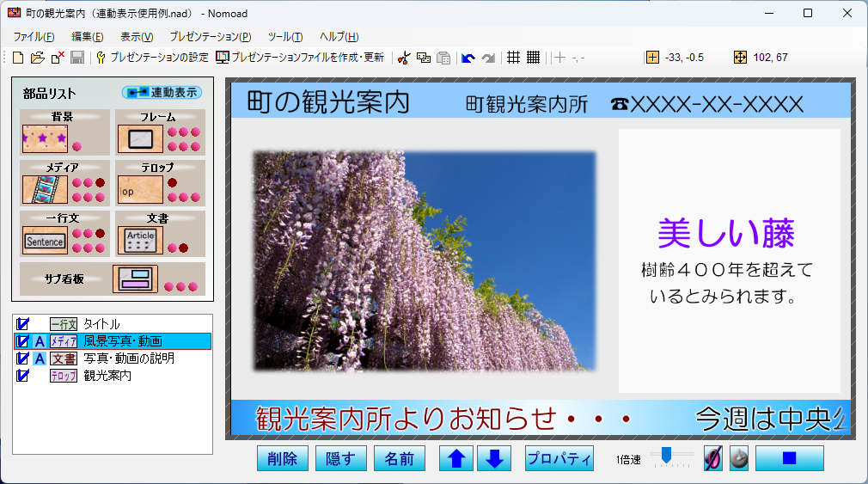Select the メディア filmstrip part icon
The height and width of the screenshot is (484, 868).
(x=45, y=189)
